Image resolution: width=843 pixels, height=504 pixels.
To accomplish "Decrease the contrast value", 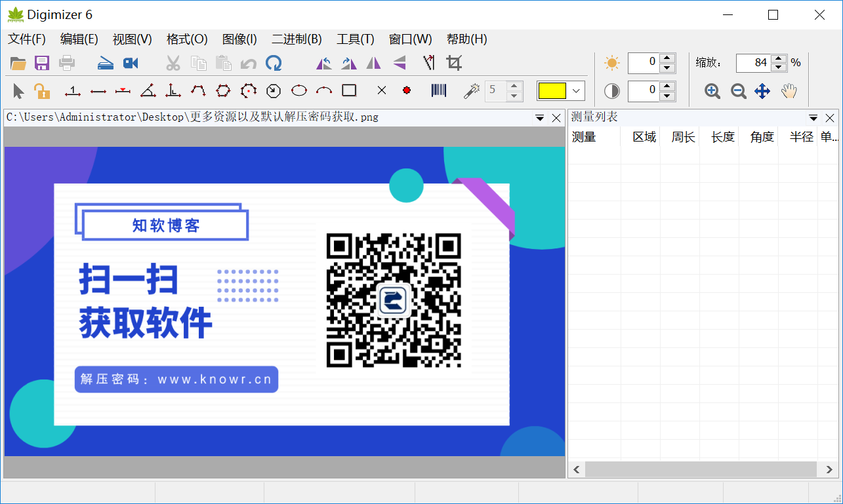I will [667, 96].
